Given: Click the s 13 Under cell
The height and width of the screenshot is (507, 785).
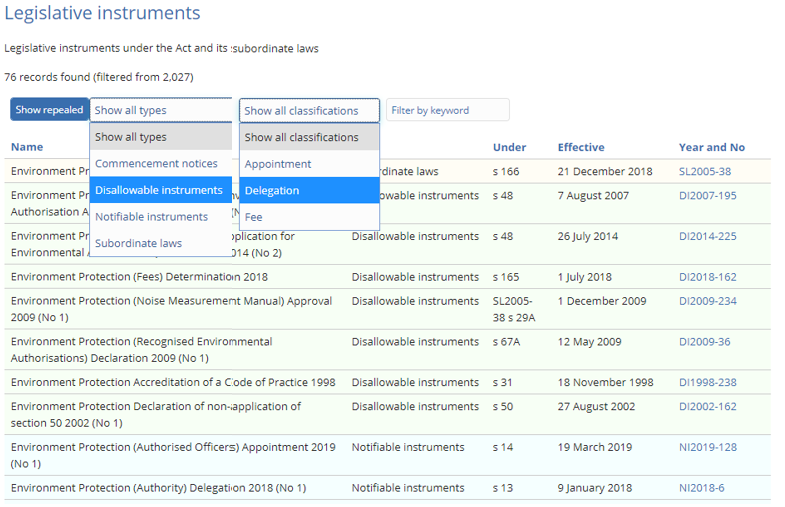Looking at the screenshot, I should [x=503, y=488].
